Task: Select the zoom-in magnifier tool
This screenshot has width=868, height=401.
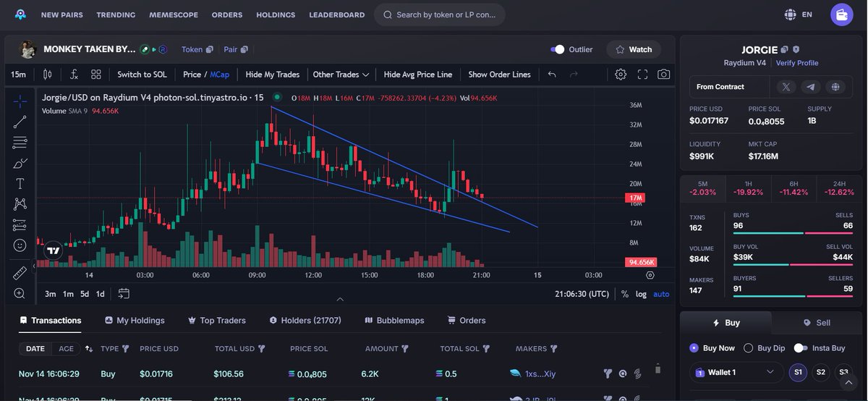Action: tap(20, 293)
